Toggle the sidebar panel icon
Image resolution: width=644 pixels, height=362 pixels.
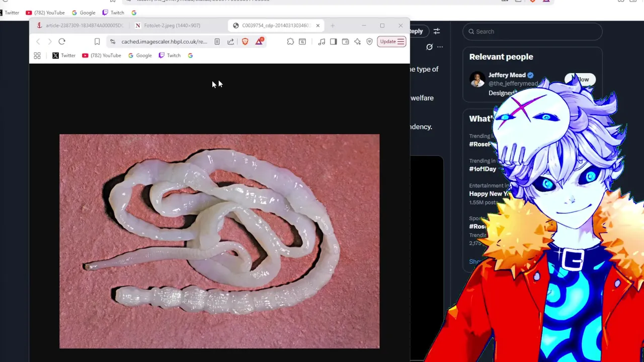pos(333,42)
